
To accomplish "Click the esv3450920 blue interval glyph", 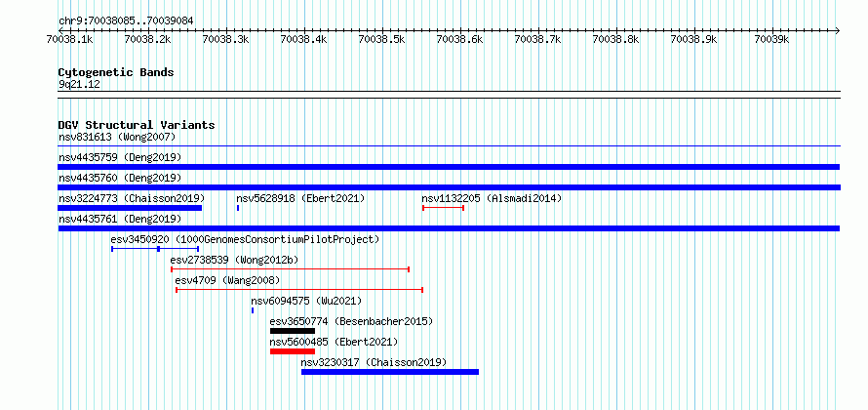I will [155, 249].
